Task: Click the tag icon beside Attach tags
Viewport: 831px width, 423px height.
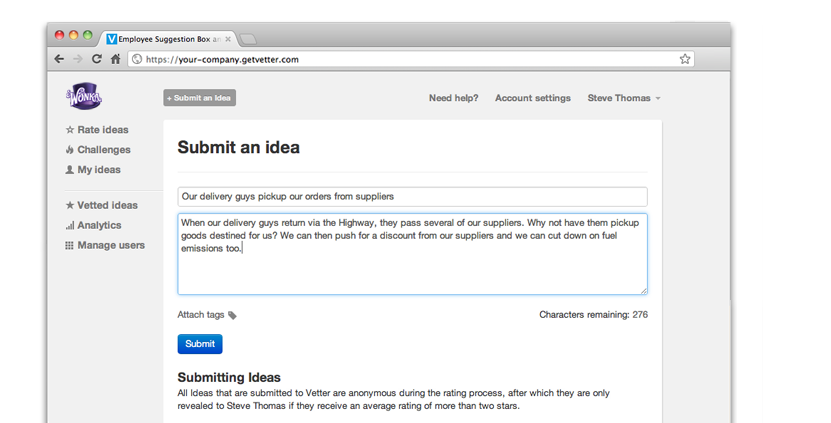Action: point(232,315)
